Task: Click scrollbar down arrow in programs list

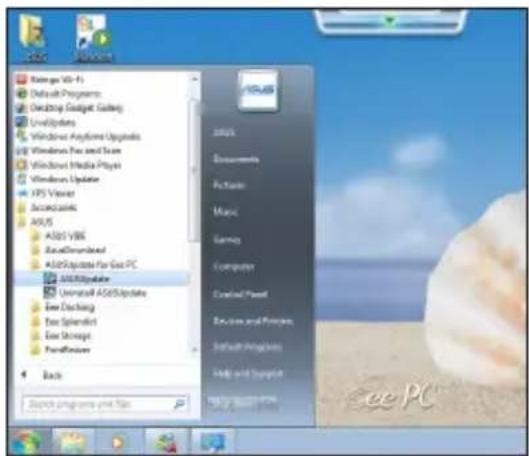Action: click(195, 350)
